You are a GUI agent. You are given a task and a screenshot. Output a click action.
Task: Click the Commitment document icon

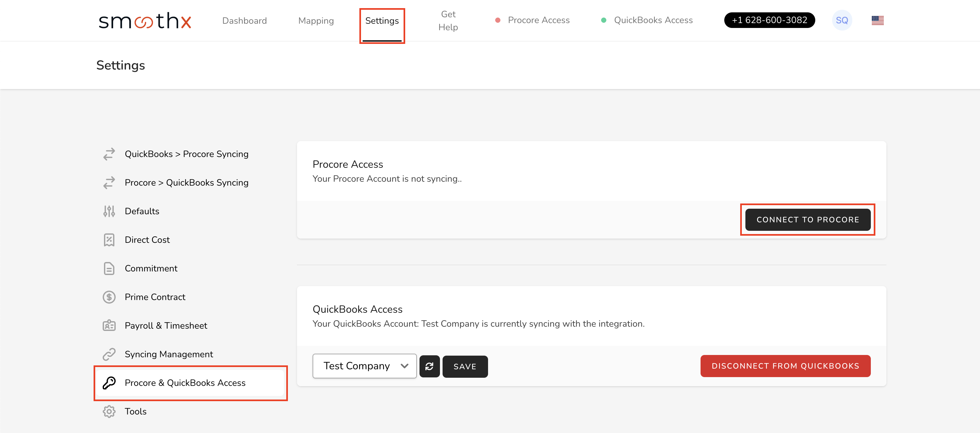tap(109, 268)
